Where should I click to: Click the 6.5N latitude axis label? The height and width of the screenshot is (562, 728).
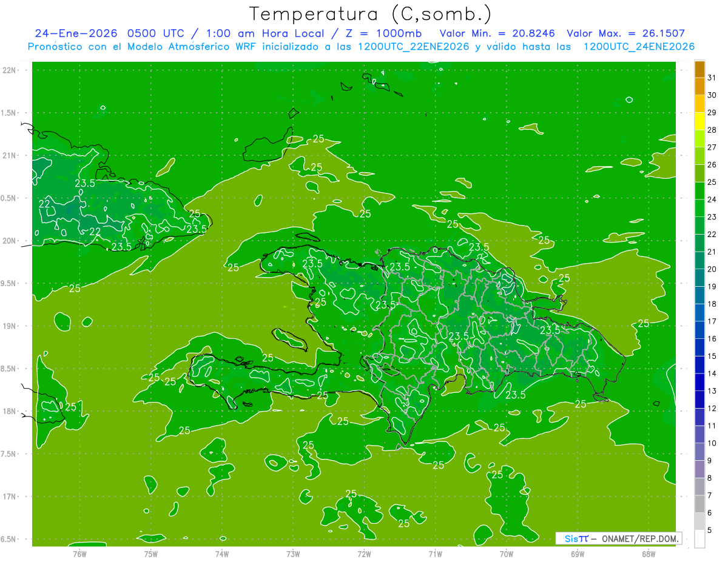9,540
